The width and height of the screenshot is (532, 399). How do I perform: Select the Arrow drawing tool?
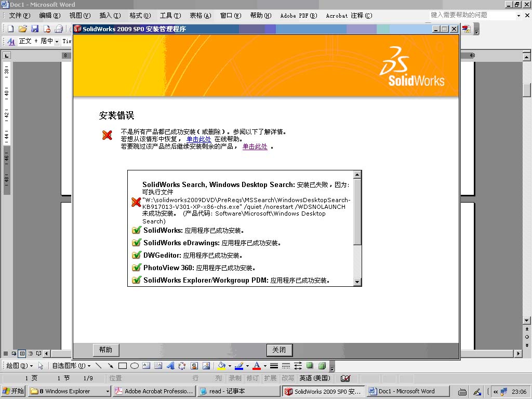[x=110, y=366]
